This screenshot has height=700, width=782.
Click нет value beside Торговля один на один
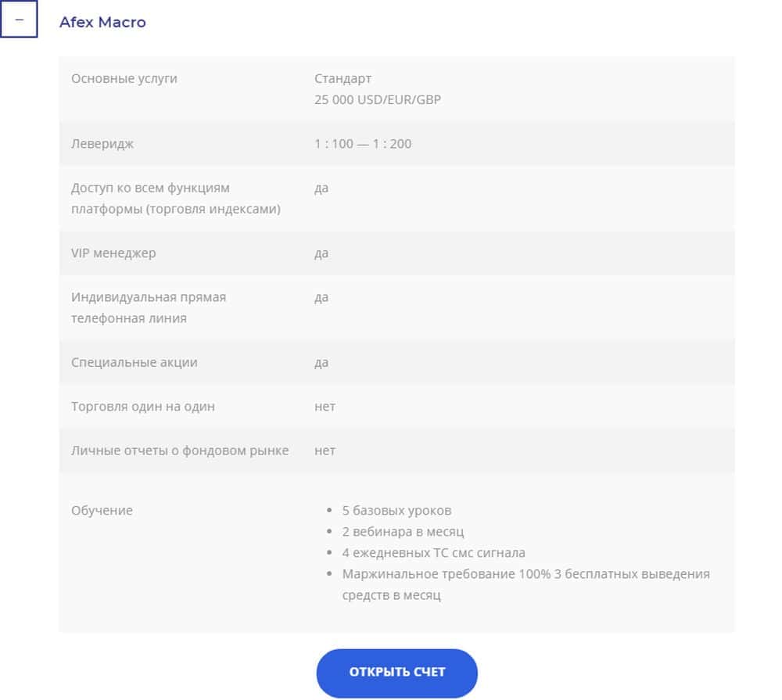[x=325, y=407]
